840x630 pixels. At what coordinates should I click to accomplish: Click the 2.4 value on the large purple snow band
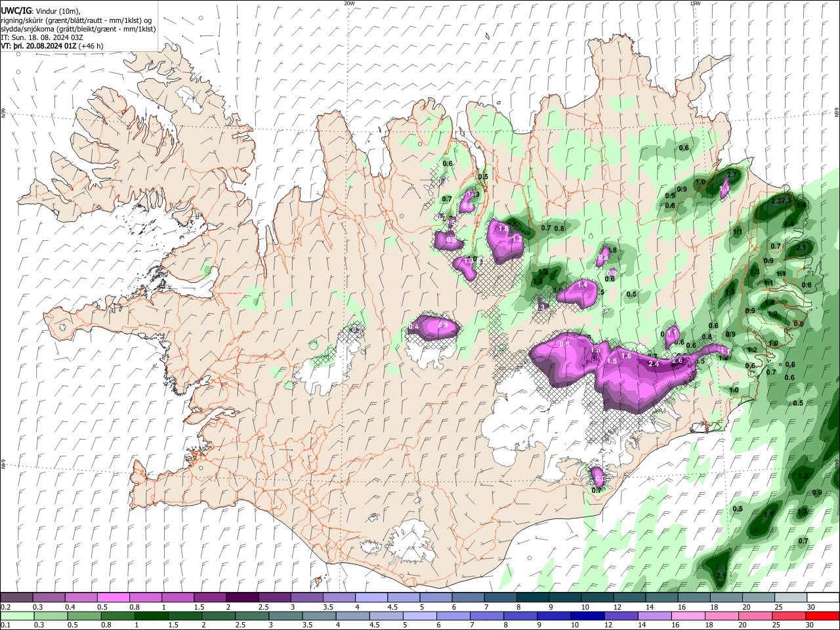(653, 364)
